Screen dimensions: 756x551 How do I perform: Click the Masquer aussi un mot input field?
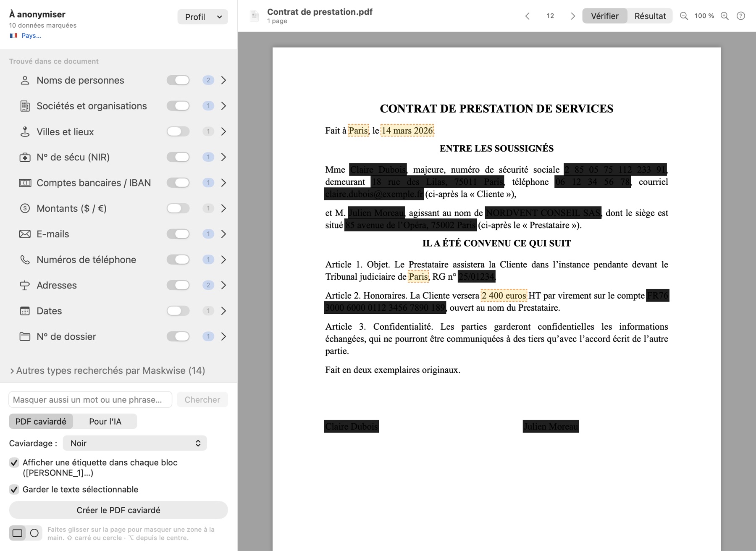pos(90,400)
